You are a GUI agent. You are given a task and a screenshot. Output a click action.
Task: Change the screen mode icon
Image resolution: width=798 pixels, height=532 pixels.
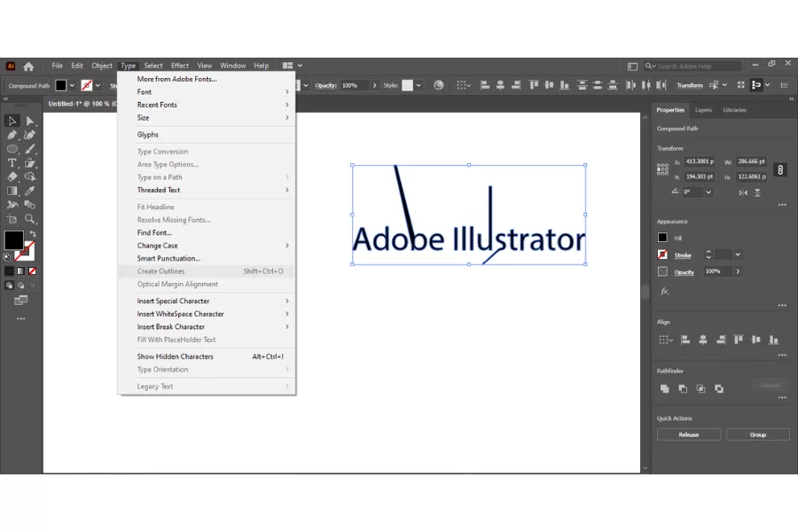21,301
